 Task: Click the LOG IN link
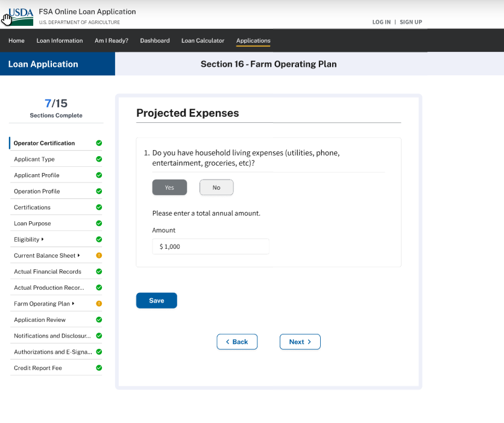click(381, 22)
